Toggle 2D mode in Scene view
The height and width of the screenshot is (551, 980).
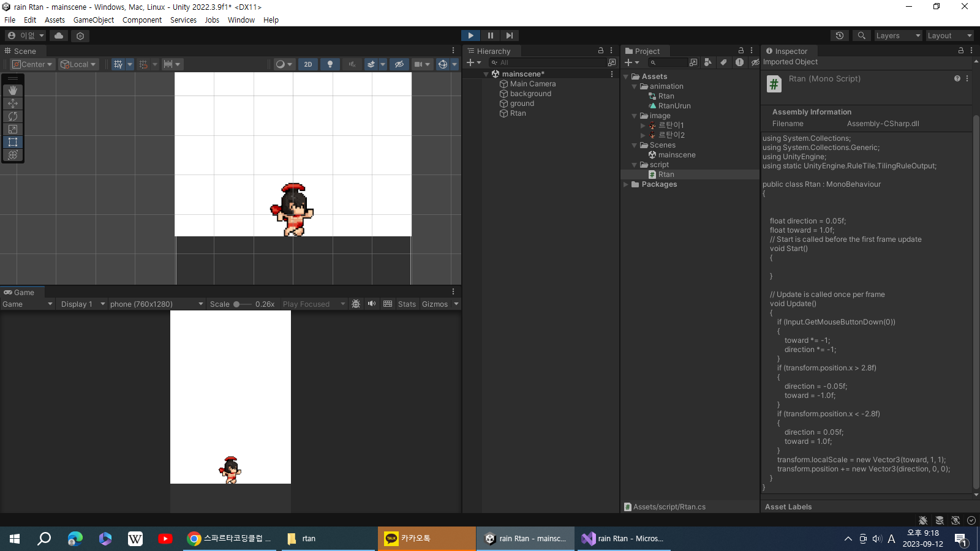pyautogui.click(x=308, y=64)
